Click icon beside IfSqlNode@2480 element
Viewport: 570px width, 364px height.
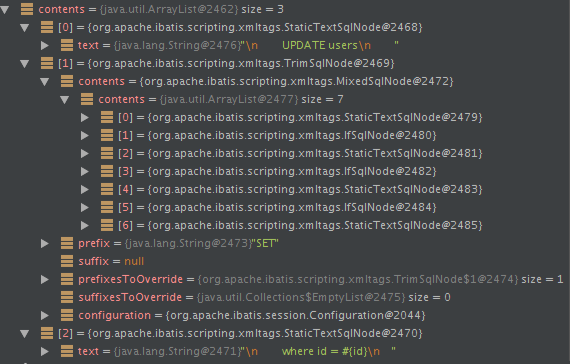[x=107, y=135]
